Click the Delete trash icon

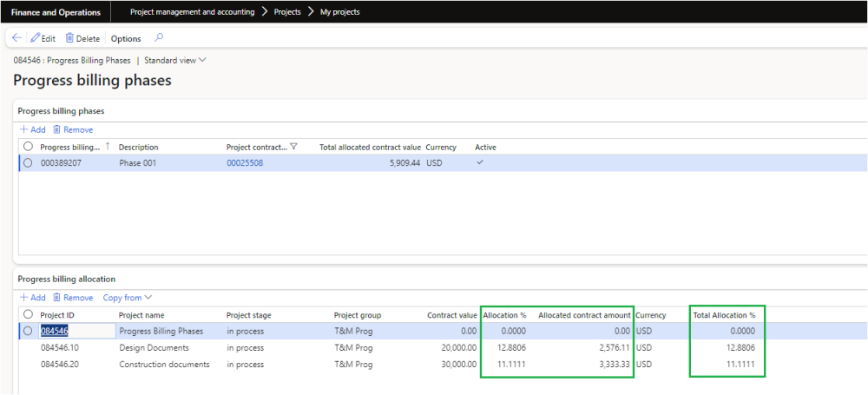69,38
